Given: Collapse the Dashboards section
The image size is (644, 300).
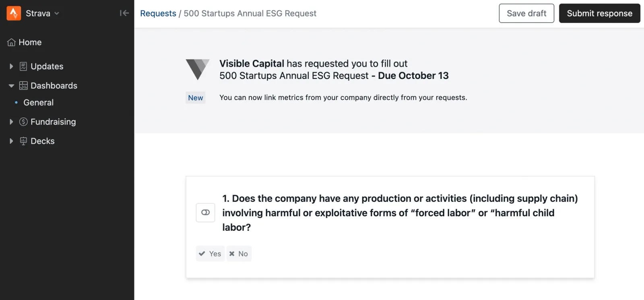Looking at the screenshot, I should click(11, 85).
